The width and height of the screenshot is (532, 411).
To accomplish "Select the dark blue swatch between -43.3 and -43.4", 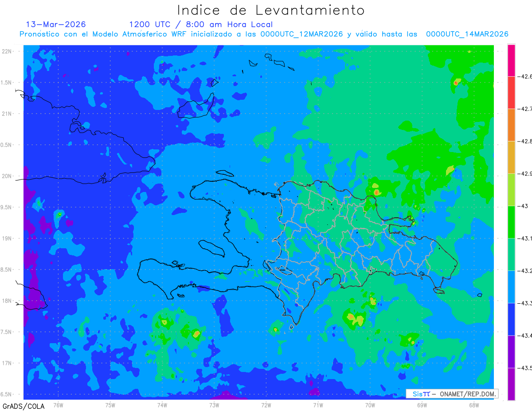I will click(511, 319).
